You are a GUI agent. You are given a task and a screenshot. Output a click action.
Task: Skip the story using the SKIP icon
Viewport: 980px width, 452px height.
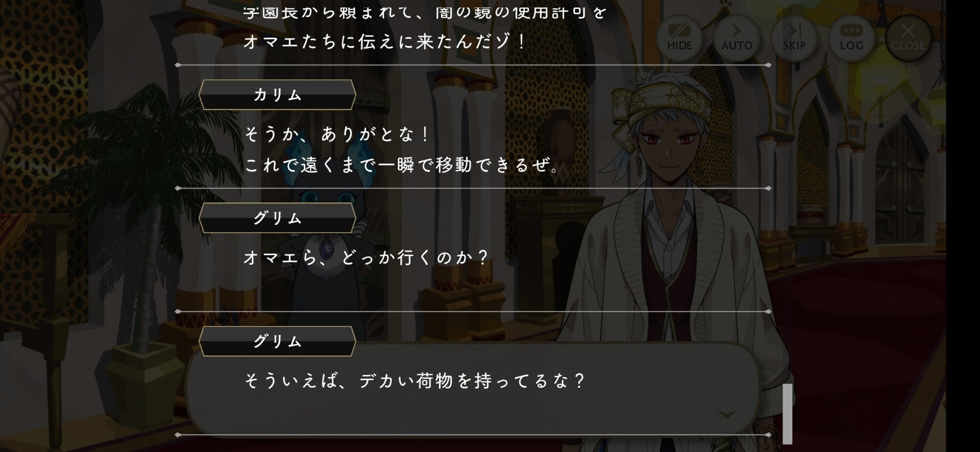(x=794, y=38)
